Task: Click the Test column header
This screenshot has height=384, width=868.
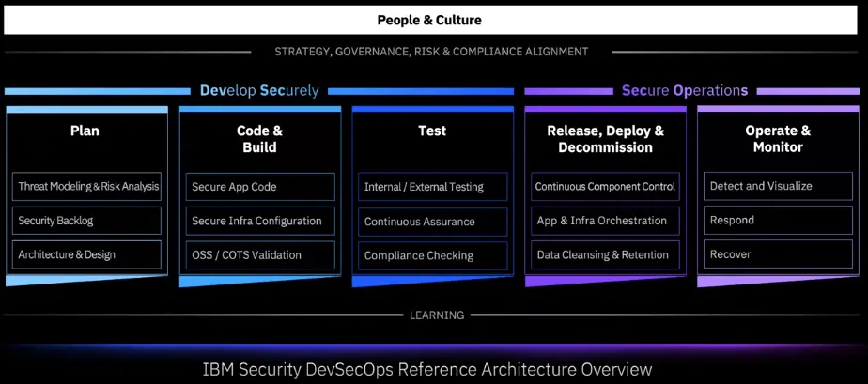Action: 432,131
